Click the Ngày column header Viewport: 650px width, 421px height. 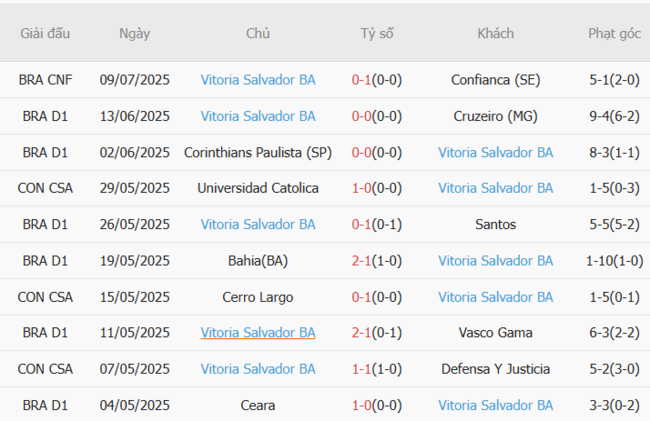tap(134, 33)
